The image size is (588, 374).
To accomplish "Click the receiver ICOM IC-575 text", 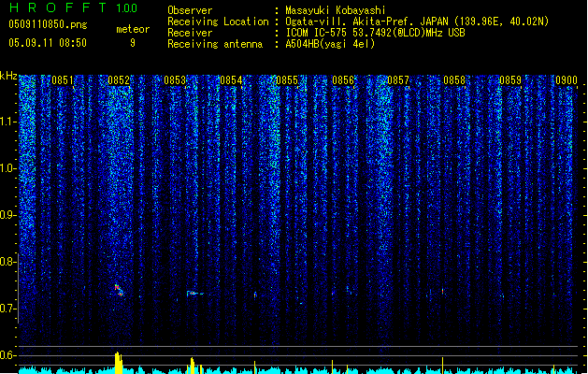I will tap(375, 33).
